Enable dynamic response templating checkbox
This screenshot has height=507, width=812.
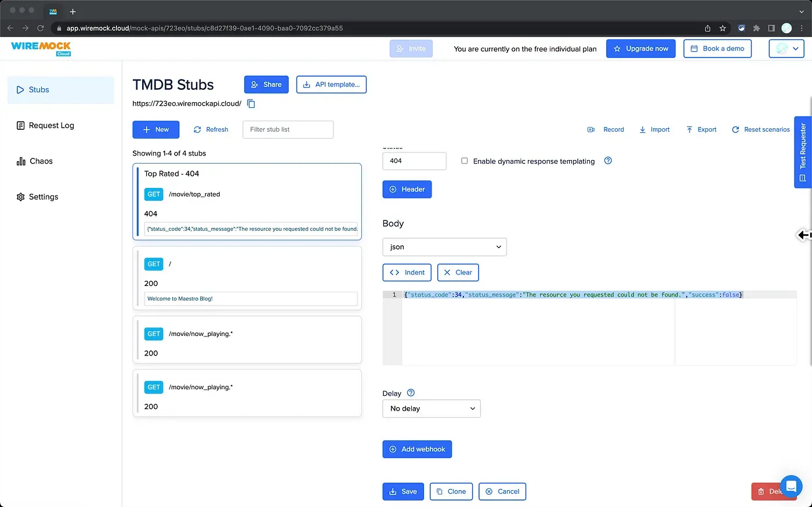pos(465,161)
